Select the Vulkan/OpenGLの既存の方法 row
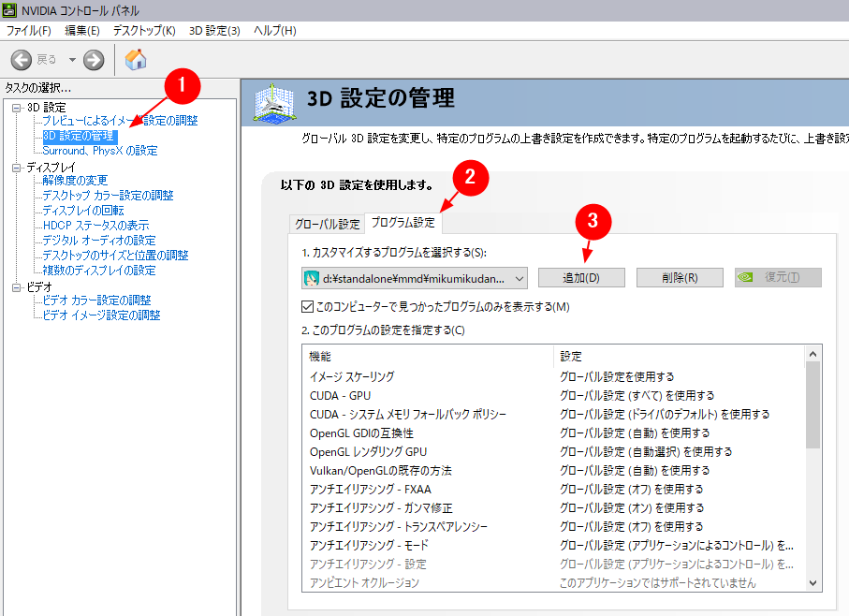The image size is (849, 616). tap(553, 471)
